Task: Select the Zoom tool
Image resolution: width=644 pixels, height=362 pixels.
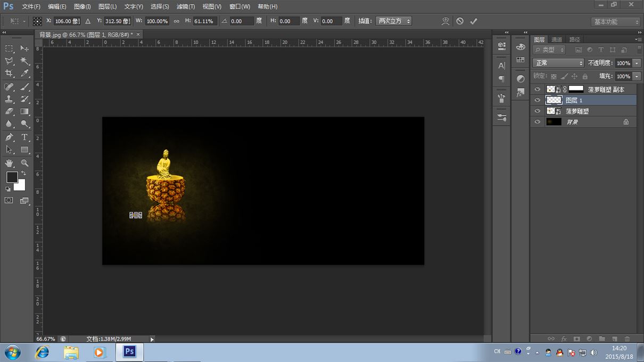Action: (x=24, y=163)
